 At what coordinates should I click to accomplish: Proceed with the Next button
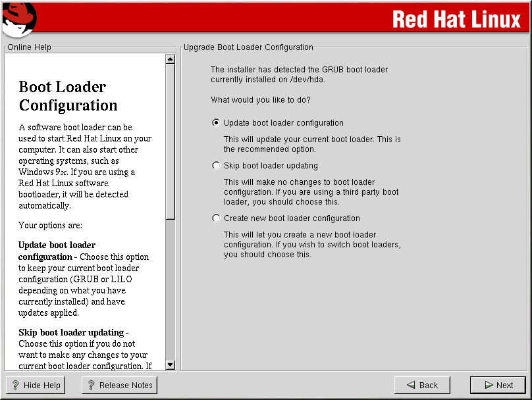tap(498, 386)
